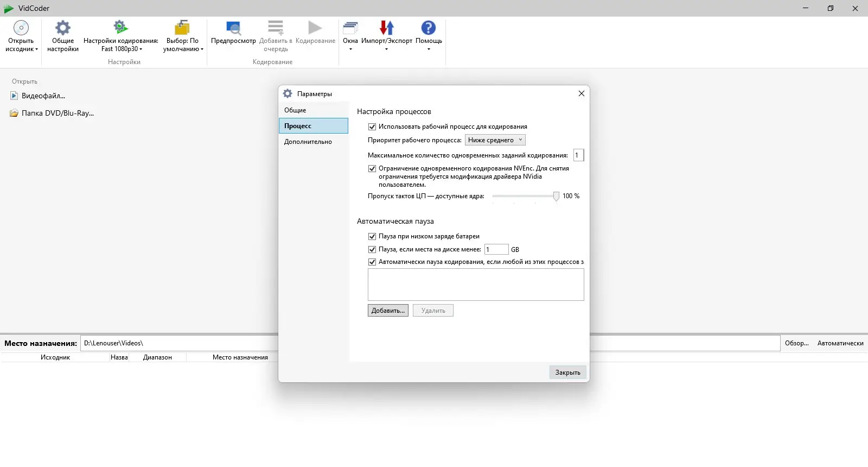Viewport: 868px width, 467px height.
Task: Expand the 'Открыть исходник' dropdown arrow
Action: pos(37,49)
